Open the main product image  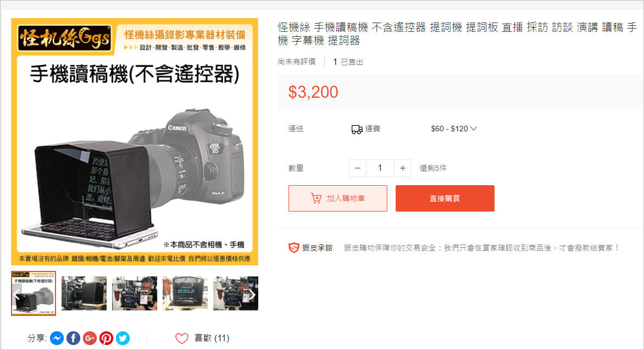tap(135, 142)
